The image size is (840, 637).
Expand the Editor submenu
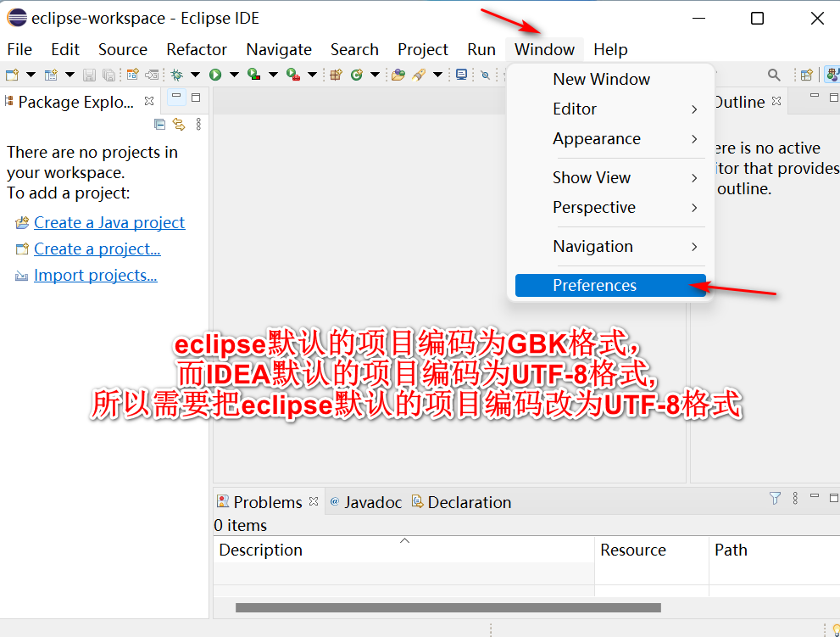click(x=610, y=109)
